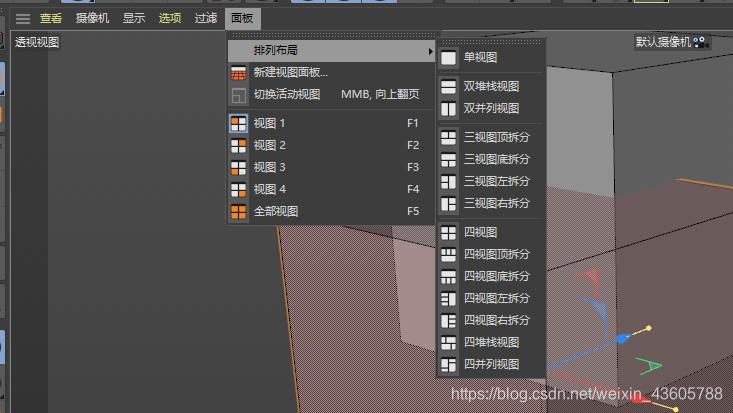Click the 切换活动视图 text
The width and height of the screenshot is (733, 413).
coord(287,94)
